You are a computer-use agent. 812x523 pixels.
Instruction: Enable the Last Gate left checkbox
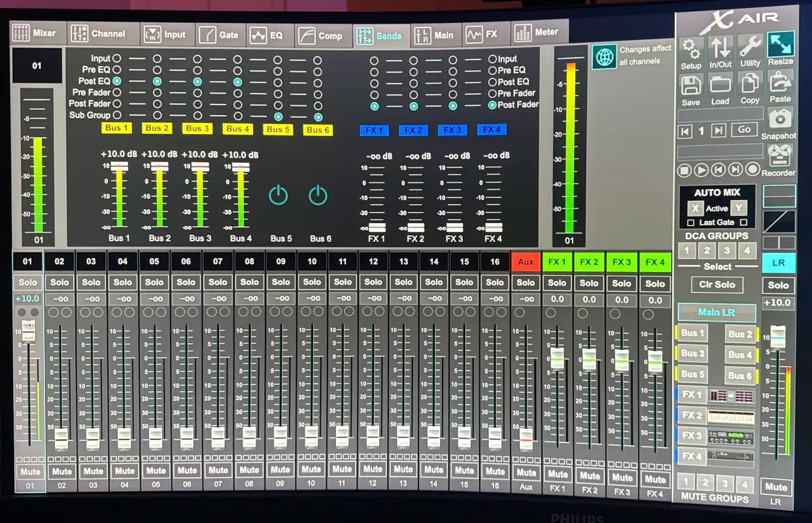coord(691,223)
